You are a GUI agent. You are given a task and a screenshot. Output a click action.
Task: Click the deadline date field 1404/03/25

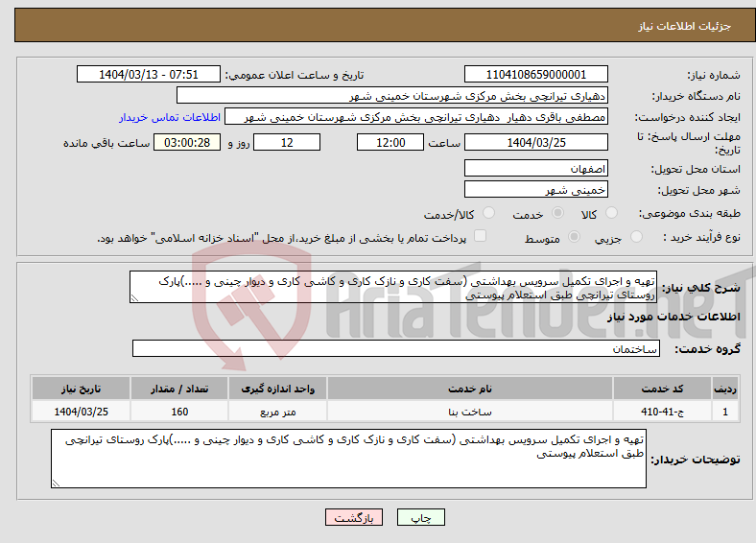click(x=535, y=142)
